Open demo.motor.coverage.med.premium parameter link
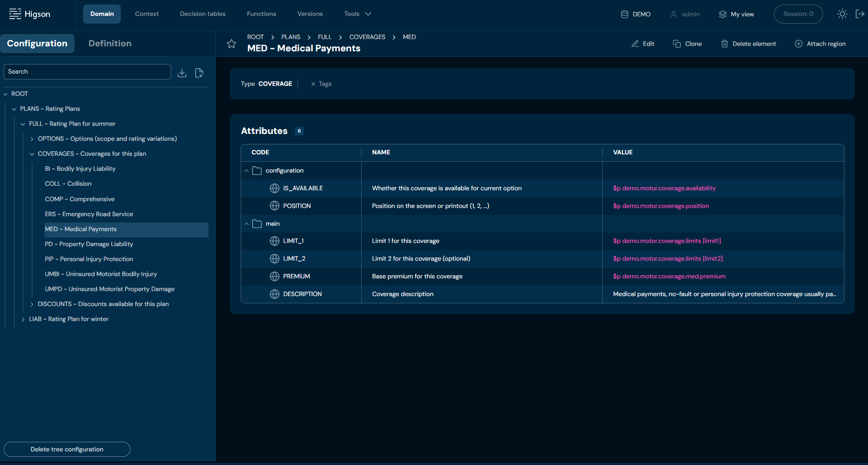The height and width of the screenshot is (465, 868). [x=669, y=276]
